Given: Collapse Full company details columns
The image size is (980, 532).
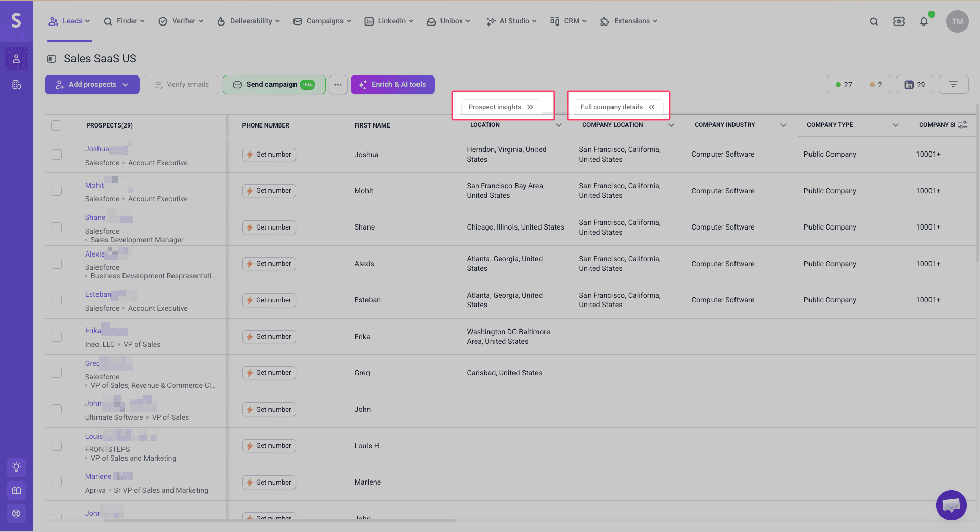Looking at the screenshot, I should [x=618, y=107].
